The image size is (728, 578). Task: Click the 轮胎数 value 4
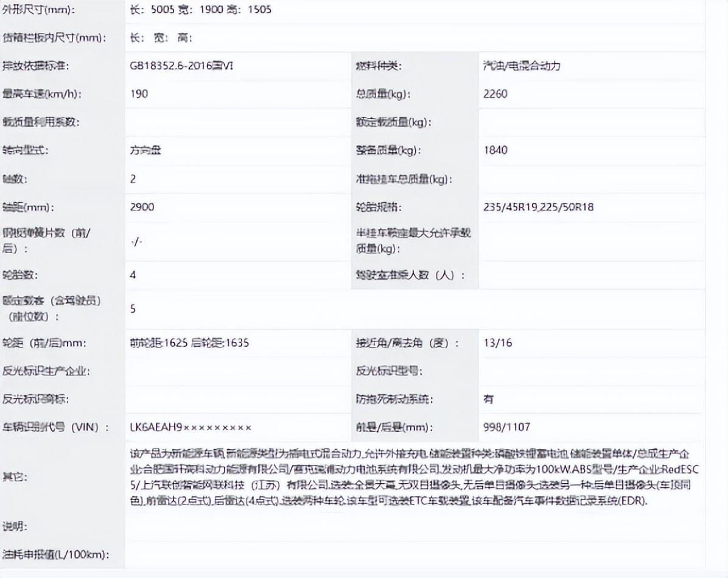coord(133,275)
